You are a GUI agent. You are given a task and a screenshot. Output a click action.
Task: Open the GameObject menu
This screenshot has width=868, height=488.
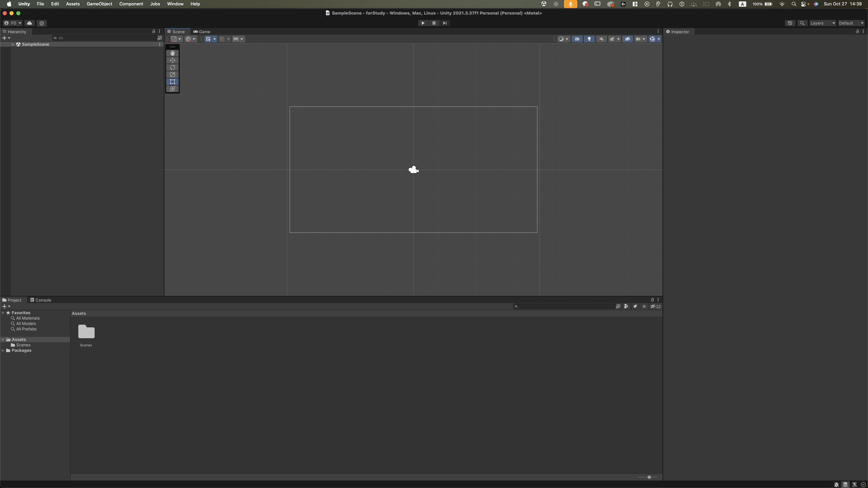[x=99, y=4]
